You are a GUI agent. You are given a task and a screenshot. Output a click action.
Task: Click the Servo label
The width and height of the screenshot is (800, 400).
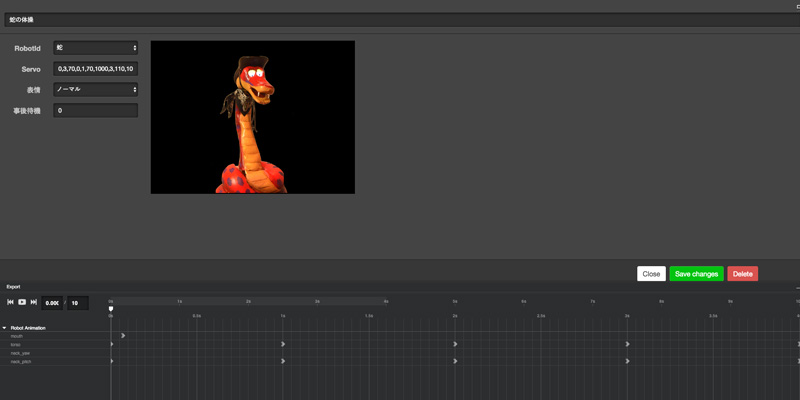[x=31, y=69]
